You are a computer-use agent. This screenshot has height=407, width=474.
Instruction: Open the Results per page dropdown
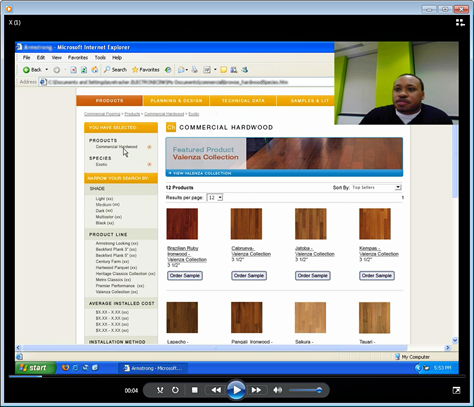(x=215, y=198)
